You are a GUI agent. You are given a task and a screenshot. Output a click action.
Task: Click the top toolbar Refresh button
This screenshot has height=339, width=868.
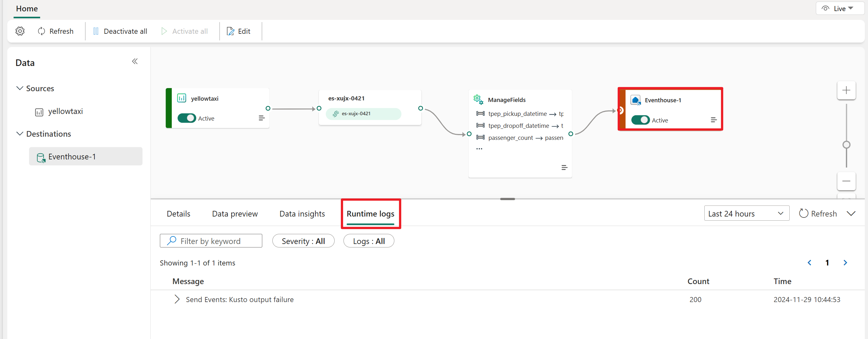(56, 31)
